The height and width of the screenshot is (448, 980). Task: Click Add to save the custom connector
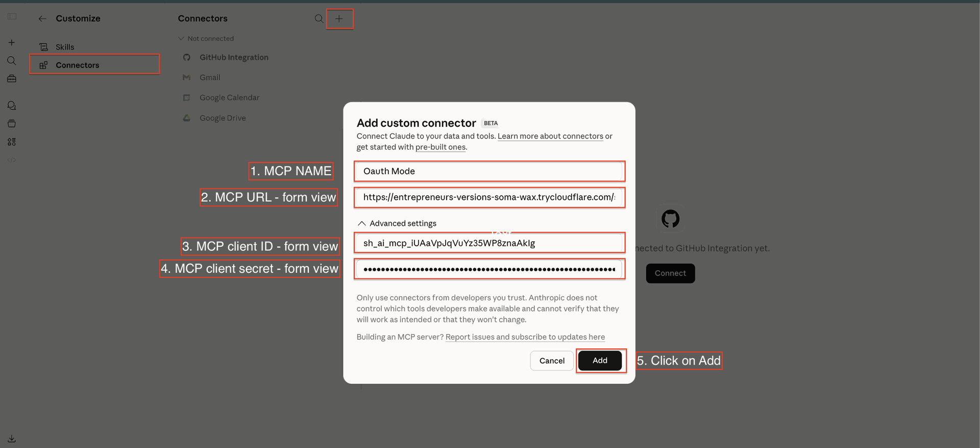(x=600, y=361)
